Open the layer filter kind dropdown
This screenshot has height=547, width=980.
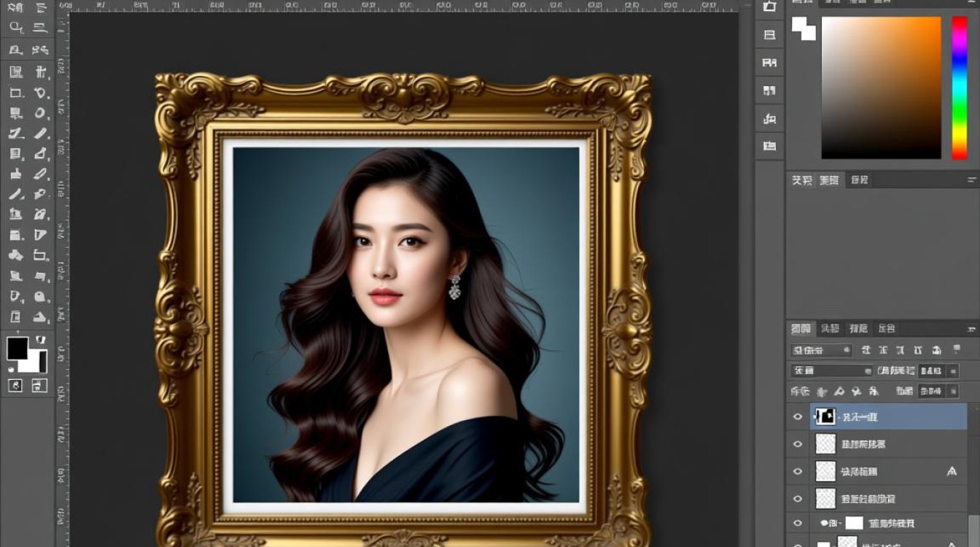(x=822, y=350)
